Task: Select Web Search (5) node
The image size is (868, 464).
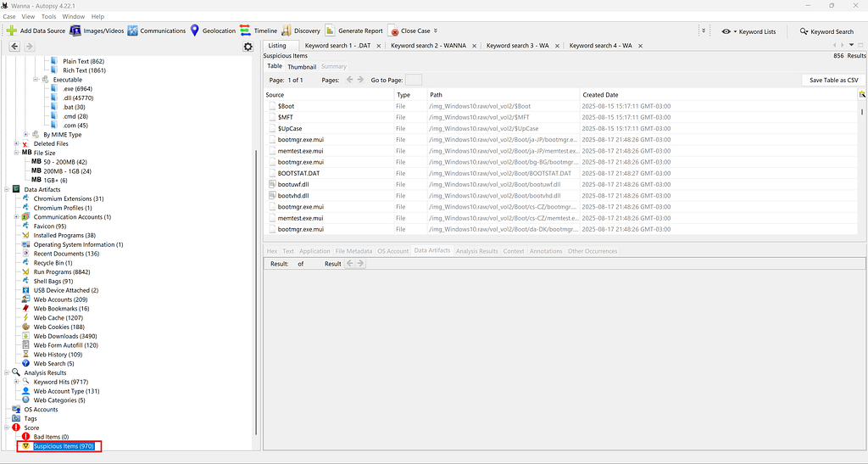Action: [53, 363]
